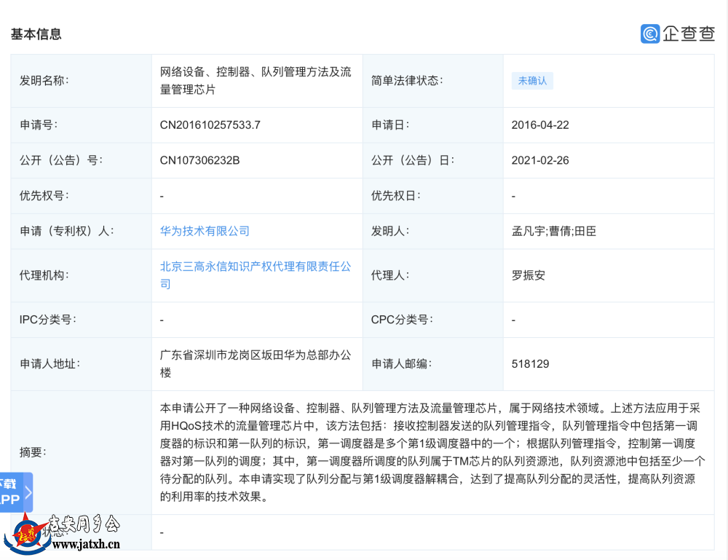Click the 下载APP floating button

(16, 492)
